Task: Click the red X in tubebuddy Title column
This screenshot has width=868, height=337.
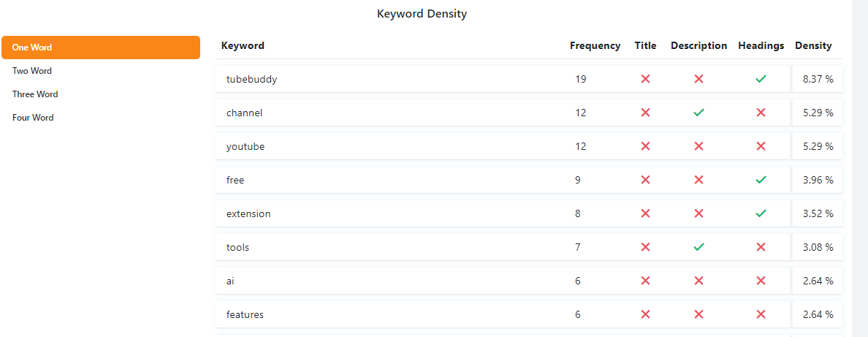Action: (645, 79)
